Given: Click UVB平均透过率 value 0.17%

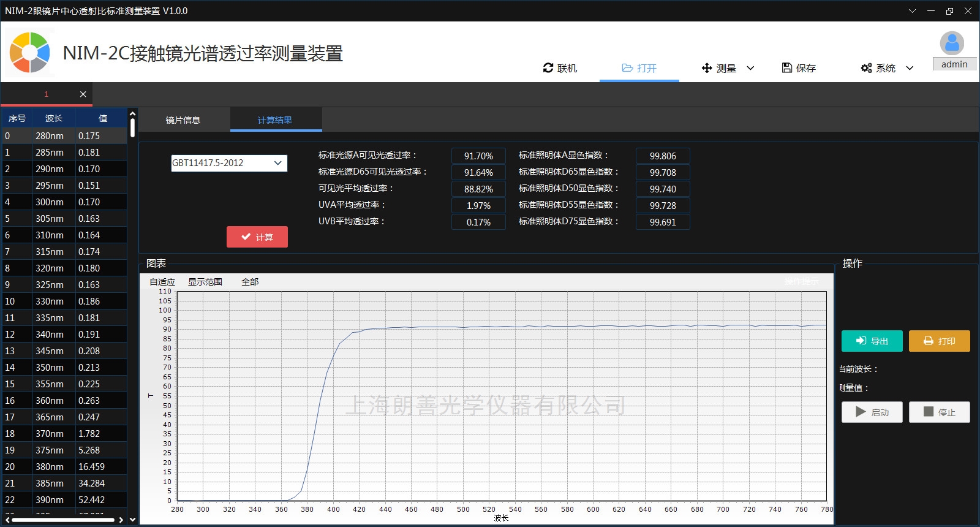Looking at the screenshot, I should click(x=478, y=222).
